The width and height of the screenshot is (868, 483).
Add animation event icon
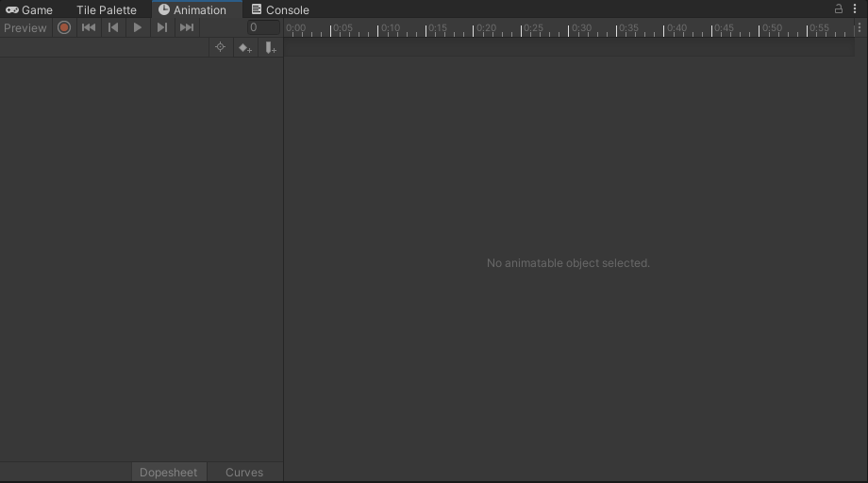click(271, 47)
